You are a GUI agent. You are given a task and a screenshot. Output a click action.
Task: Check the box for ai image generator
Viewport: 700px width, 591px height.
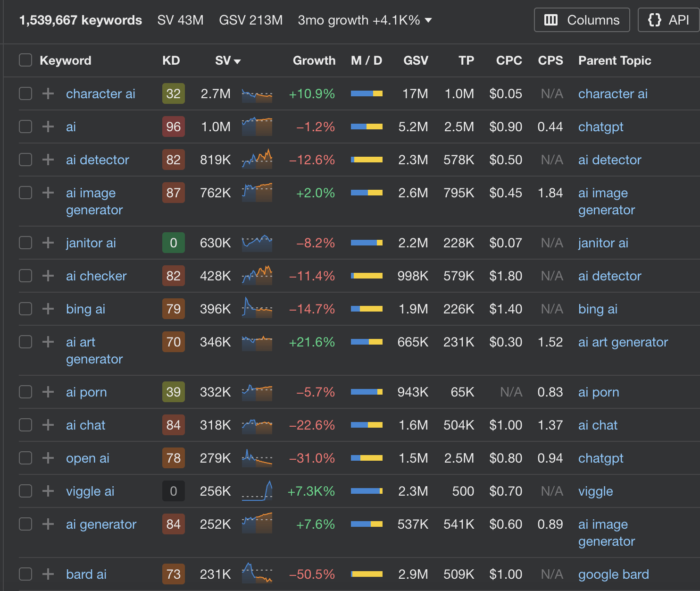point(25,193)
